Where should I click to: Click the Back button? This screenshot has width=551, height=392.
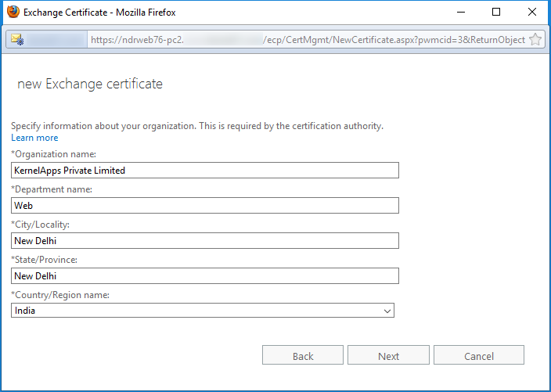coord(303,355)
